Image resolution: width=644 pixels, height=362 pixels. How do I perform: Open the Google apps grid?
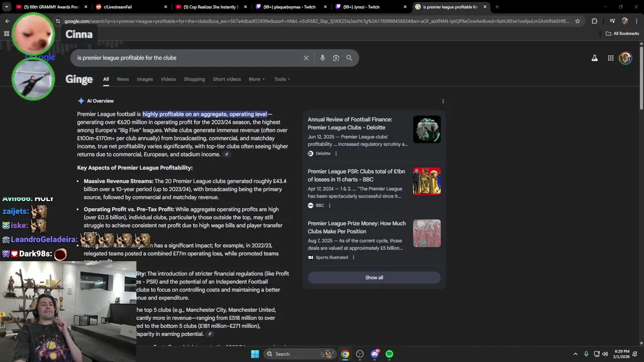[610, 58]
